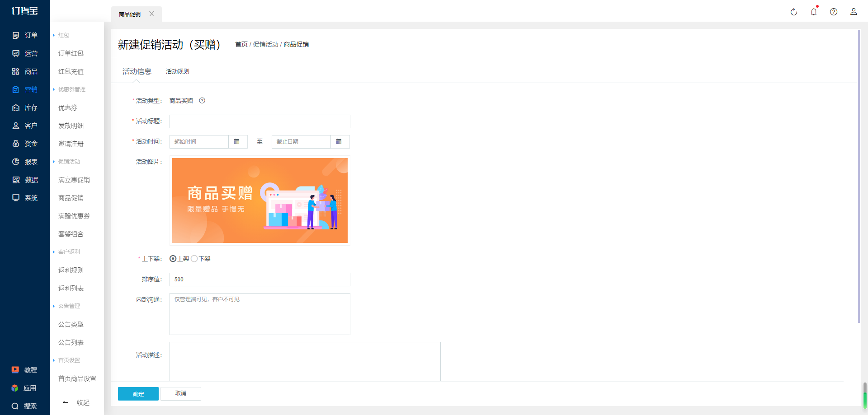Click the 商品买赠 activity image thumbnail
868x415 pixels.
pos(260,201)
